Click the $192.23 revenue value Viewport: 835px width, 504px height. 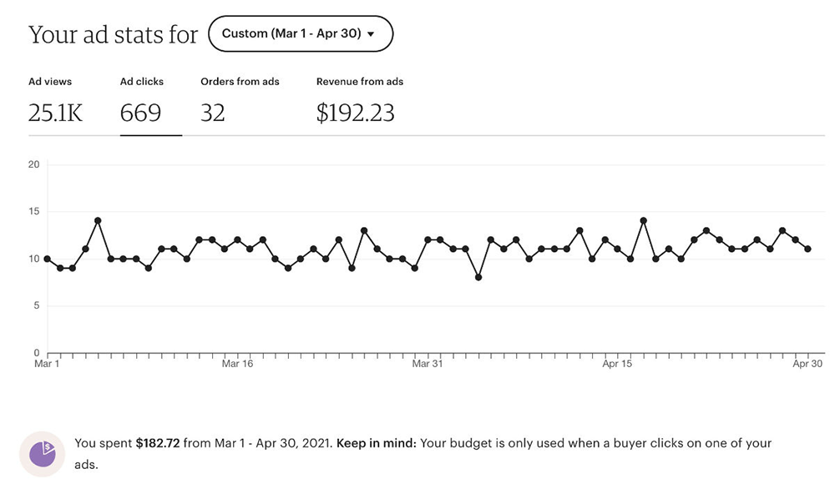(x=355, y=113)
